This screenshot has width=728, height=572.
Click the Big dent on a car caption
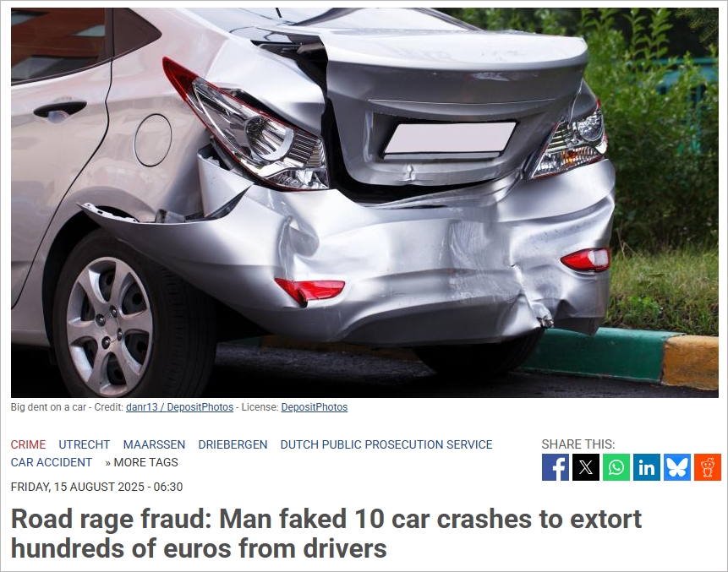pyautogui.click(x=48, y=407)
